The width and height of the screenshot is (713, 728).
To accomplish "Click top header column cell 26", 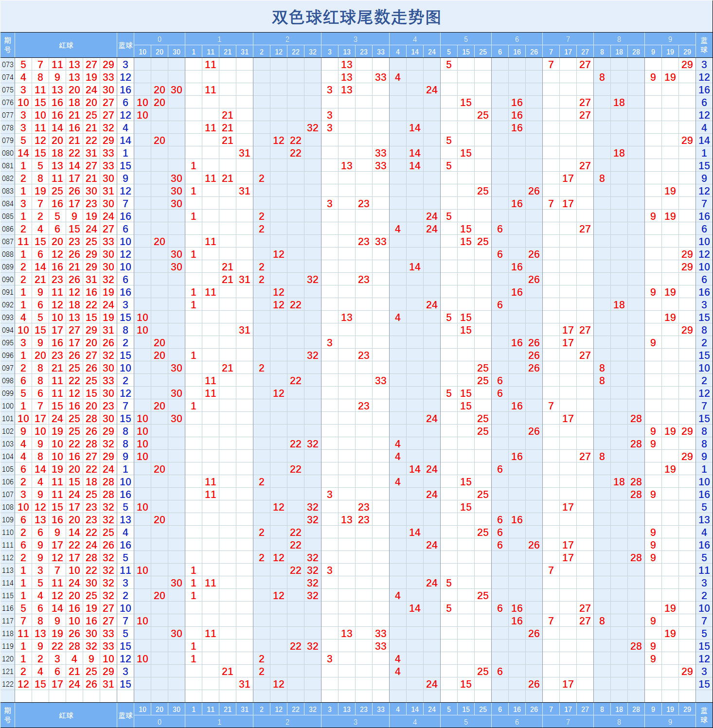I will [534, 52].
